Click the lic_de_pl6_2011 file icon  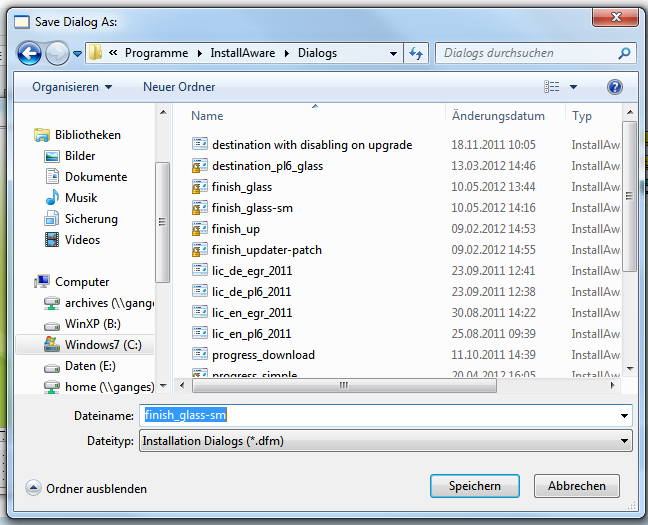[x=200, y=291]
